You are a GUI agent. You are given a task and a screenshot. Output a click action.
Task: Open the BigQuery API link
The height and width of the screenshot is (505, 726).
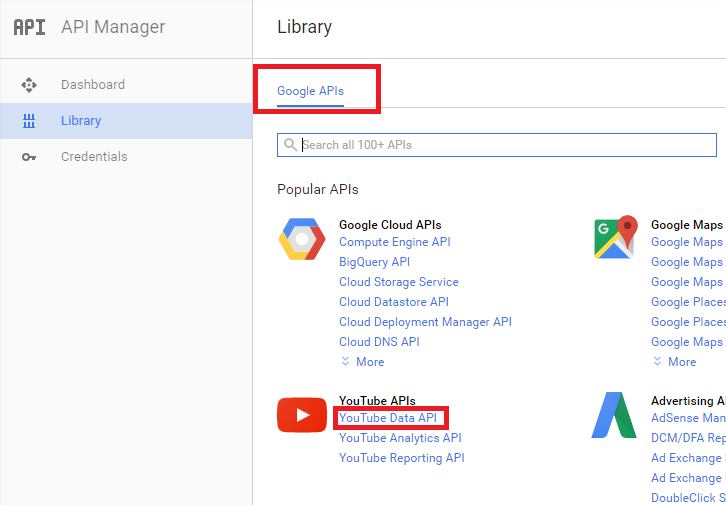[374, 262]
